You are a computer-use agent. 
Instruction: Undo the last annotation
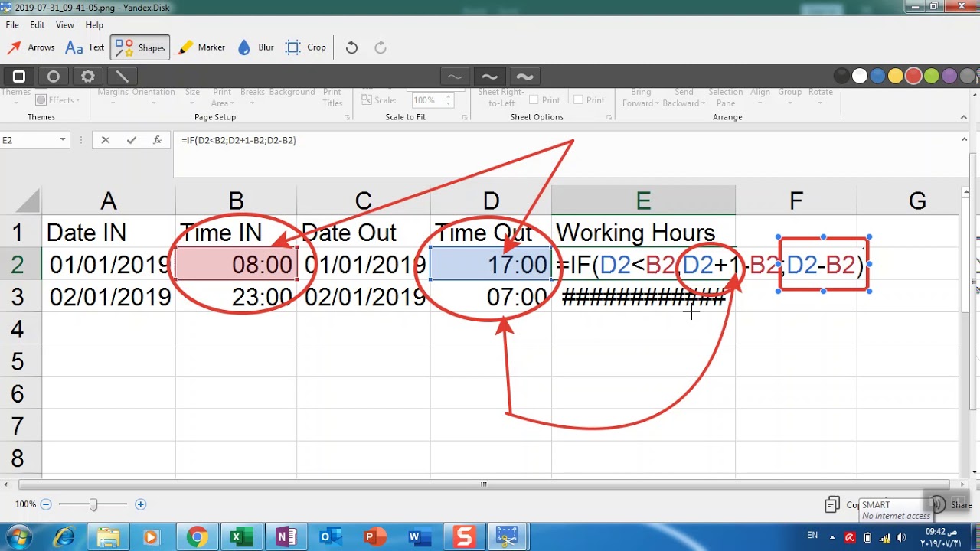[x=351, y=47]
